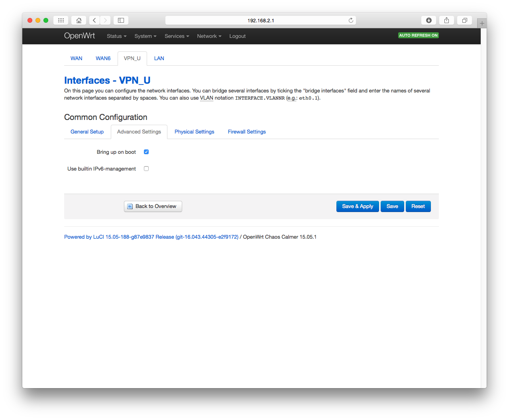This screenshot has height=420, width=509.
Task: Minimize the Safari window with yellow button
Action: (38, 20)
